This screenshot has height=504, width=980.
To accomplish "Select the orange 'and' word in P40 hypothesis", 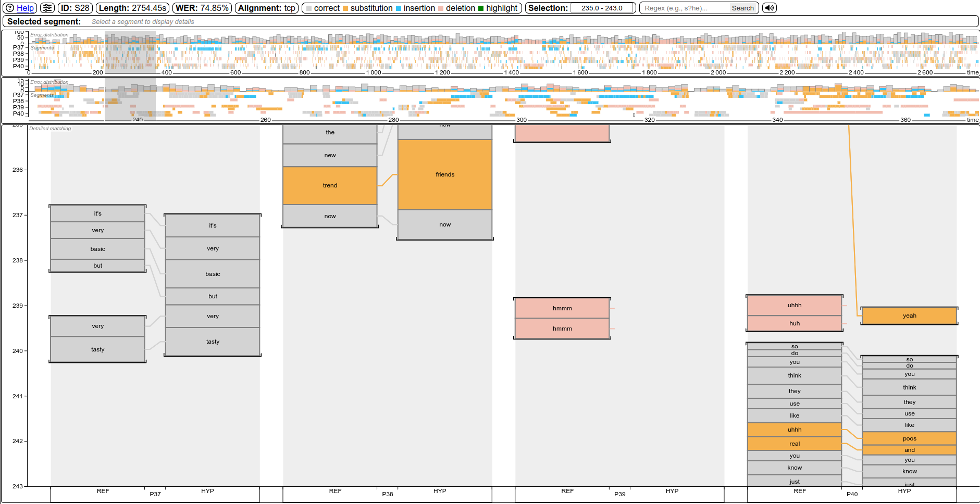I will click(909, 450).
